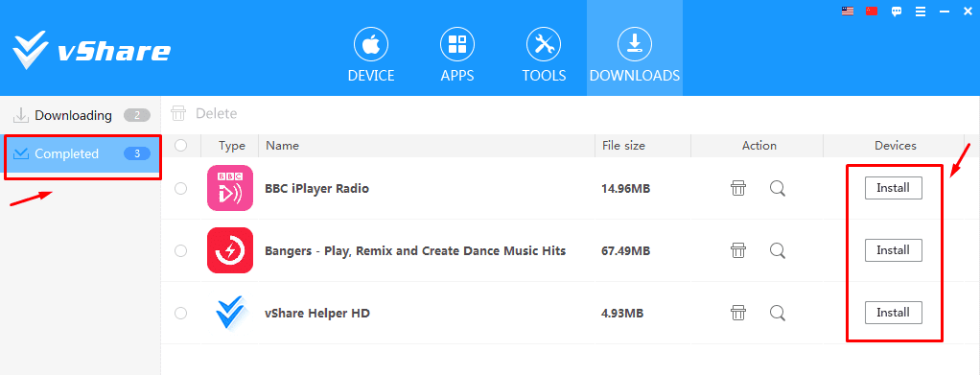Show the Downloading list
Image resolution: width=980 pixels, height=375 pixels.
[80, 116]
